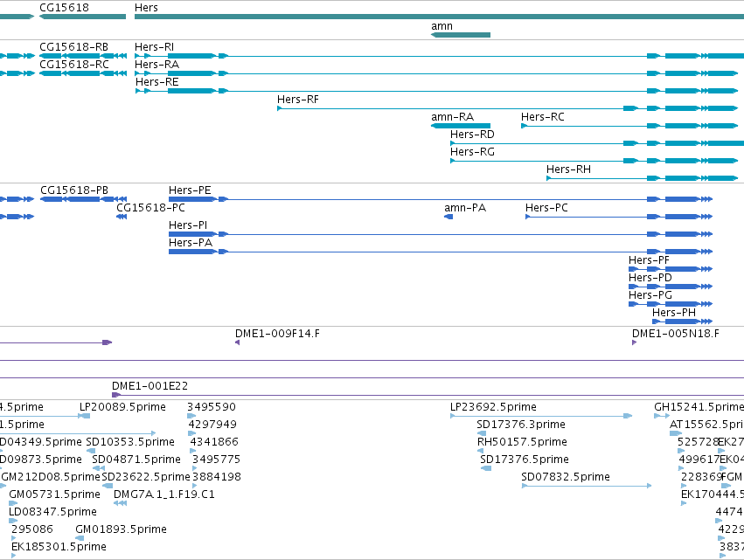The height and width of the screenshot is (560, 744).
Task: Select the LP20089.5prime EST label
Action: point(122,408)
